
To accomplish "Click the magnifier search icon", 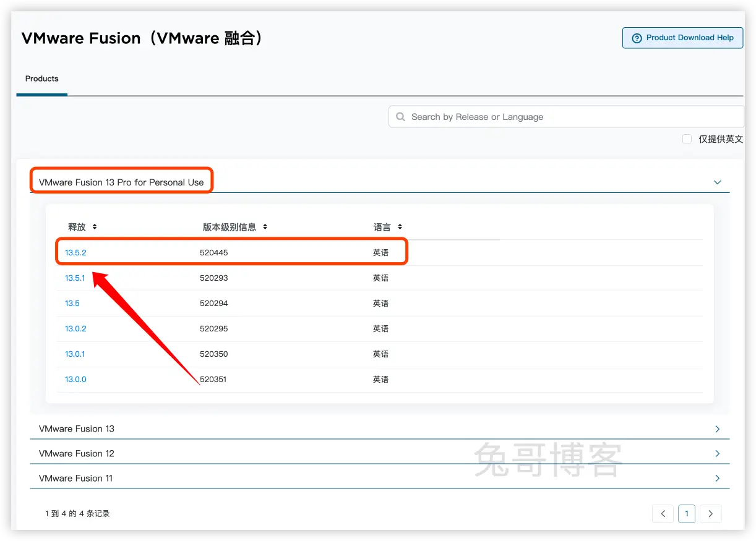I will [400, 117].
